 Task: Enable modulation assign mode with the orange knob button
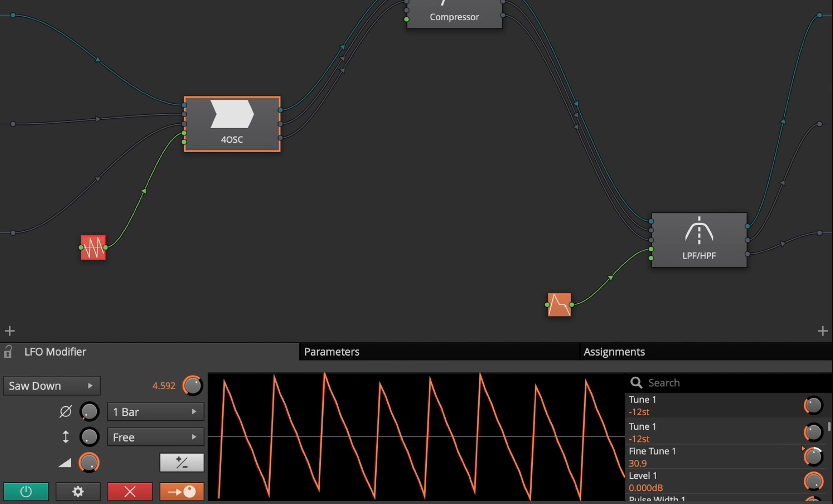point(181,492)
